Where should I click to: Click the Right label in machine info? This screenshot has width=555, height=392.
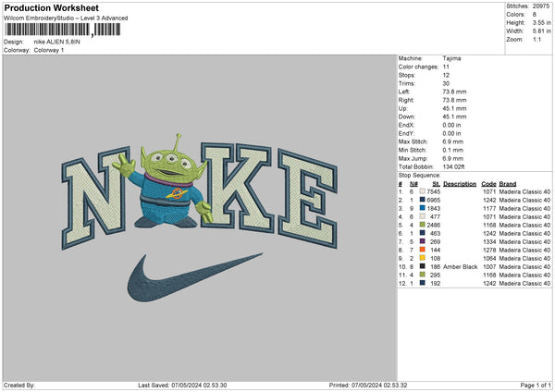pyautogui.click(x=405, y=100)
